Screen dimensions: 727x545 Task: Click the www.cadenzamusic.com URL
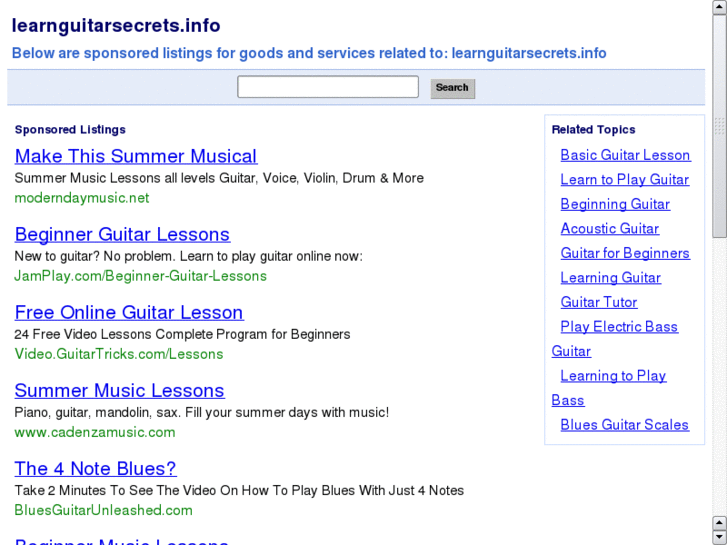(x=95, y=432)
